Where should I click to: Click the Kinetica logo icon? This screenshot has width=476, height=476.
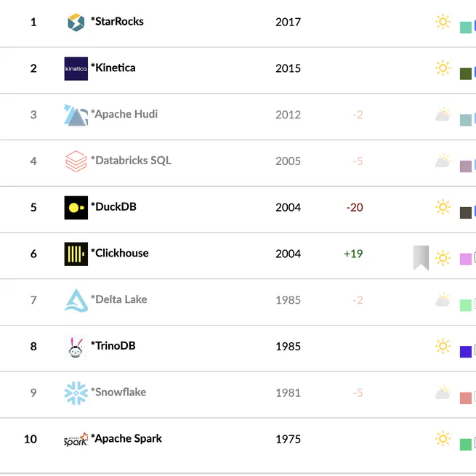(x=76, y=68)
